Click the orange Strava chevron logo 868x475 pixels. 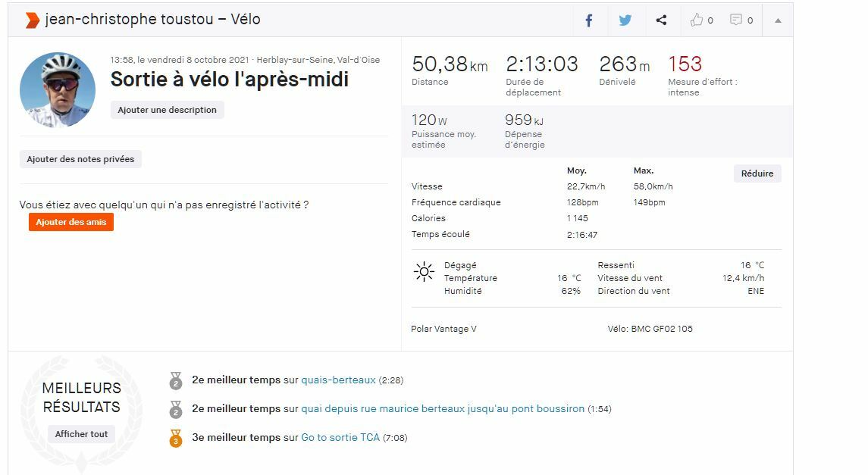32,20
